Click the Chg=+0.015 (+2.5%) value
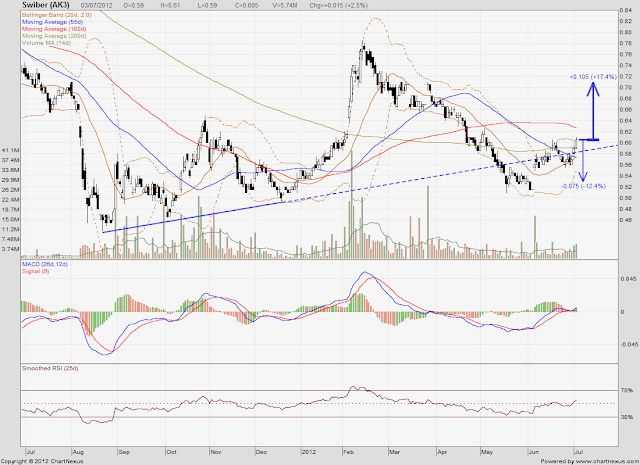The height and width of the screenshot is (465, 640). 338,6
